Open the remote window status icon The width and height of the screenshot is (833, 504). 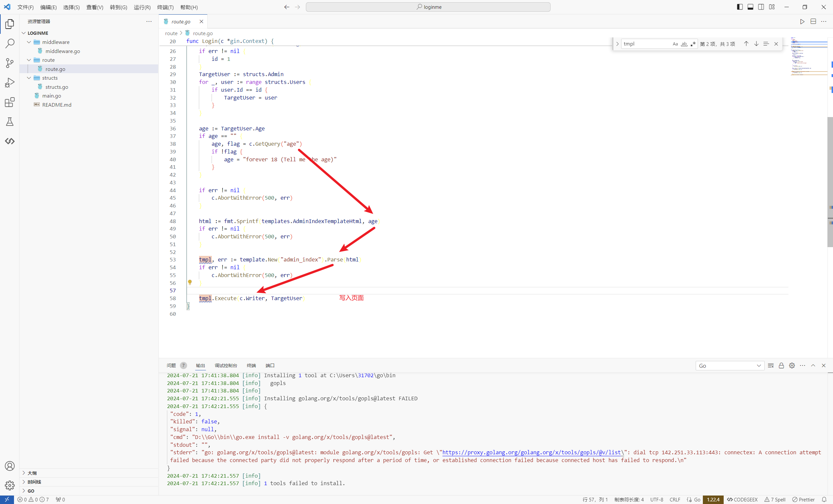pyautogui.click(x=7, y=499)
